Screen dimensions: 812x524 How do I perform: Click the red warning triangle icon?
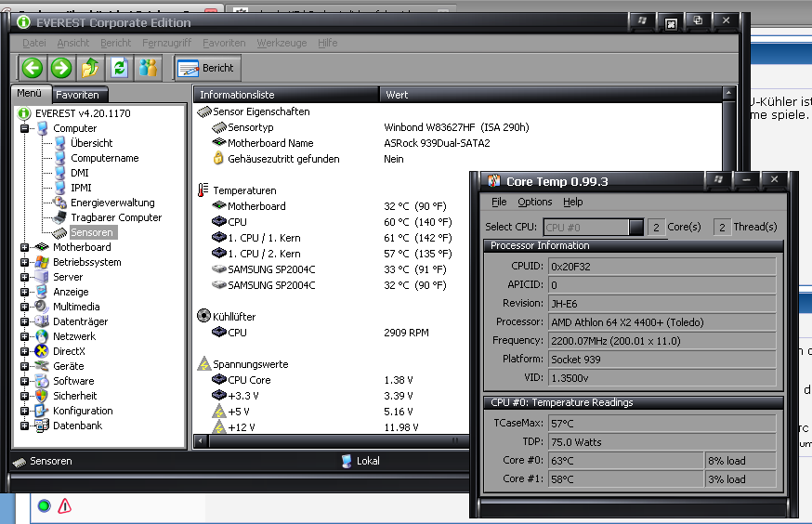(65, 505)
